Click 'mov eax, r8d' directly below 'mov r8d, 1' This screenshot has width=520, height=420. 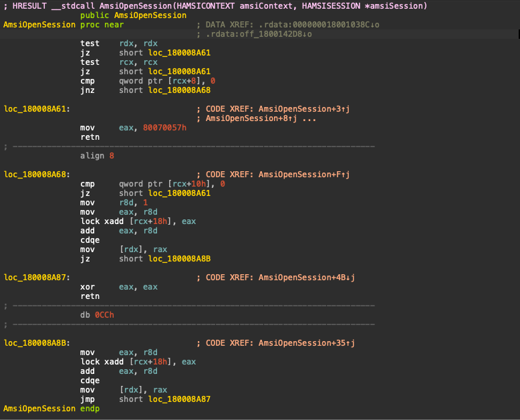coord(119,212)
